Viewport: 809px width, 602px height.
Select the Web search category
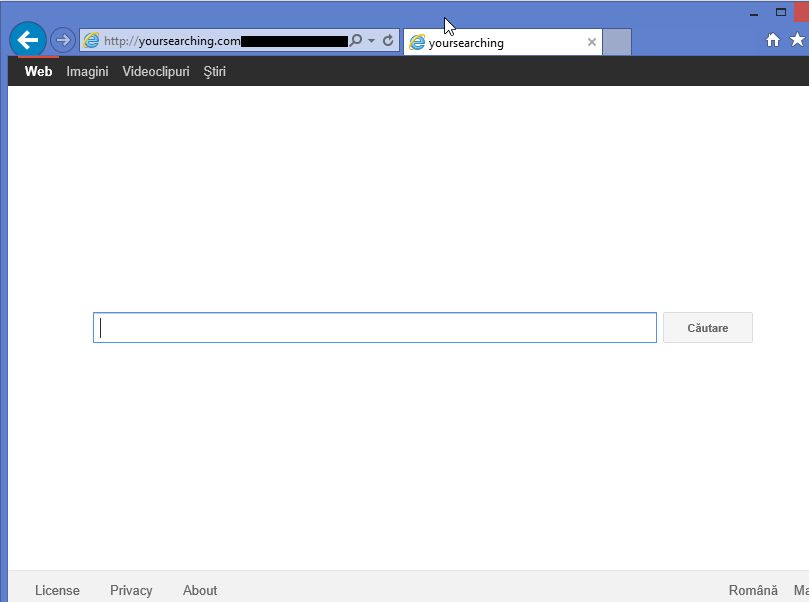tap(38, 71)
